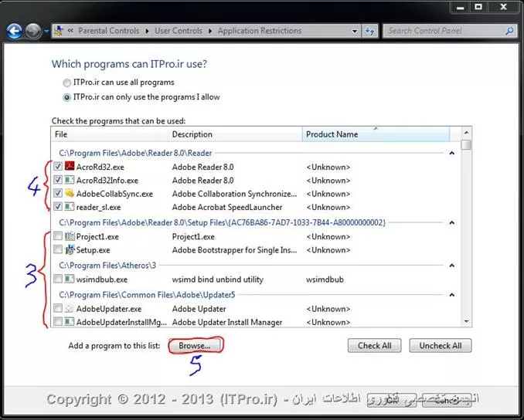Check the AdobeUpdater.exe checkbox

tap(58, 308)
